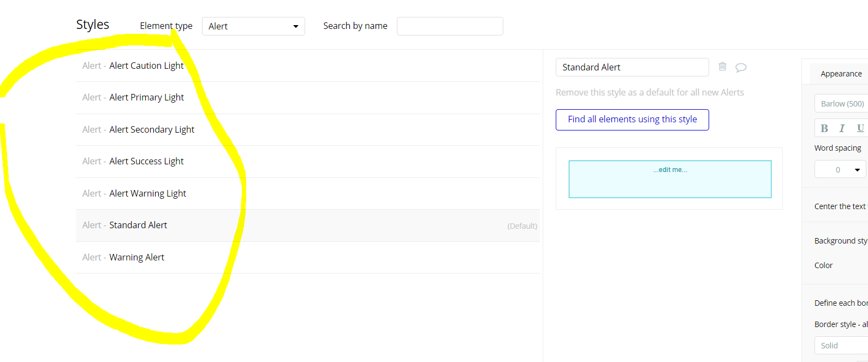
Task: Open the Barlow (500) font dropdown
Action: coord(842,104)
